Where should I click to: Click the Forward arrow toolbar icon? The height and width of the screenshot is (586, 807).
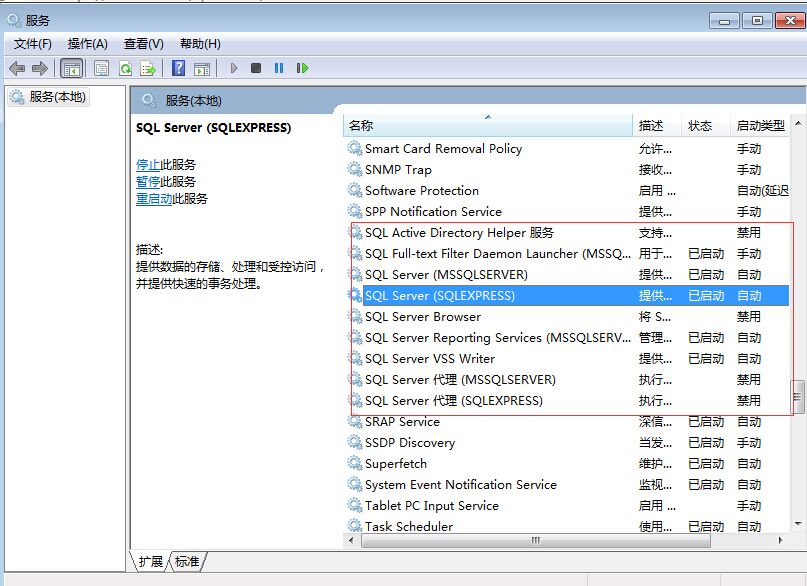[40, 68]
